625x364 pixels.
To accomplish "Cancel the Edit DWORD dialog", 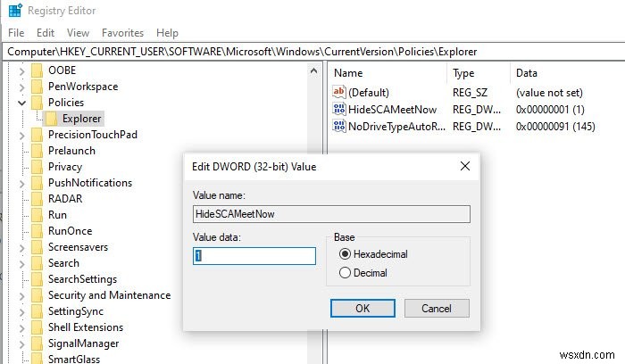I will [x=437, y=309].
